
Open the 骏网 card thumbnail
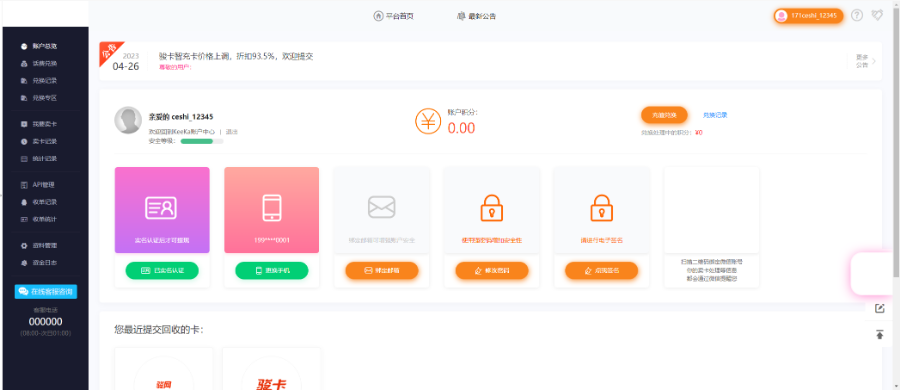click(164, 369)
